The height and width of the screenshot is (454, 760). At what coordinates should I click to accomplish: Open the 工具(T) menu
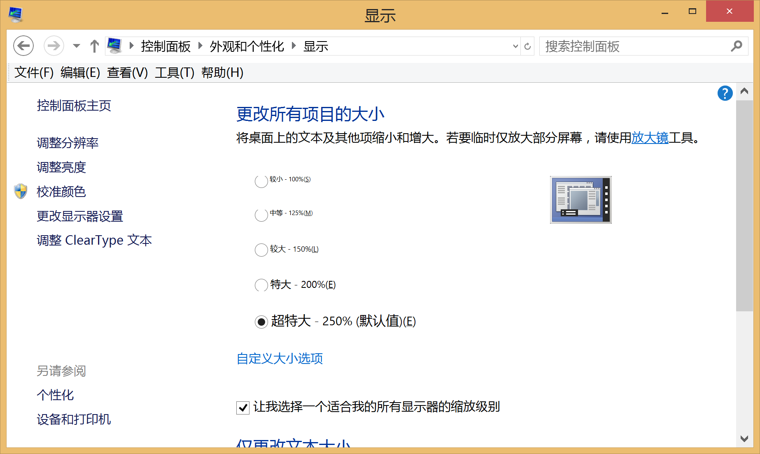[x=174, y=72]
